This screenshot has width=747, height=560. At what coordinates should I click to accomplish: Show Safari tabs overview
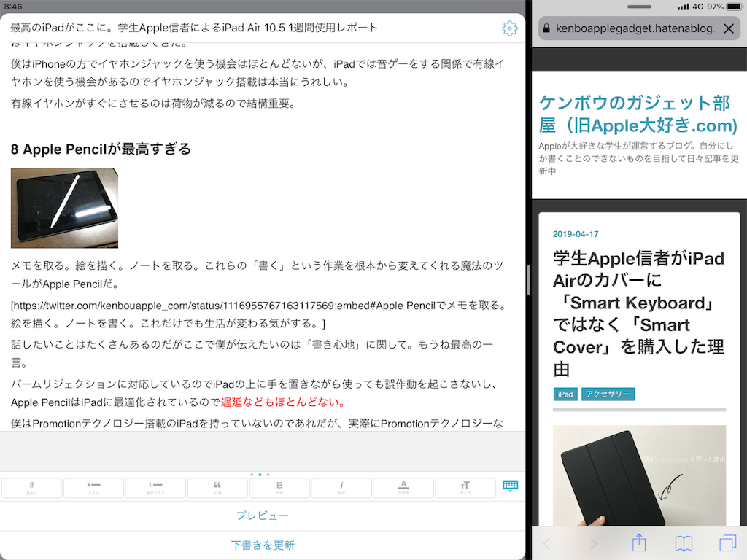(x=728, y=542)
